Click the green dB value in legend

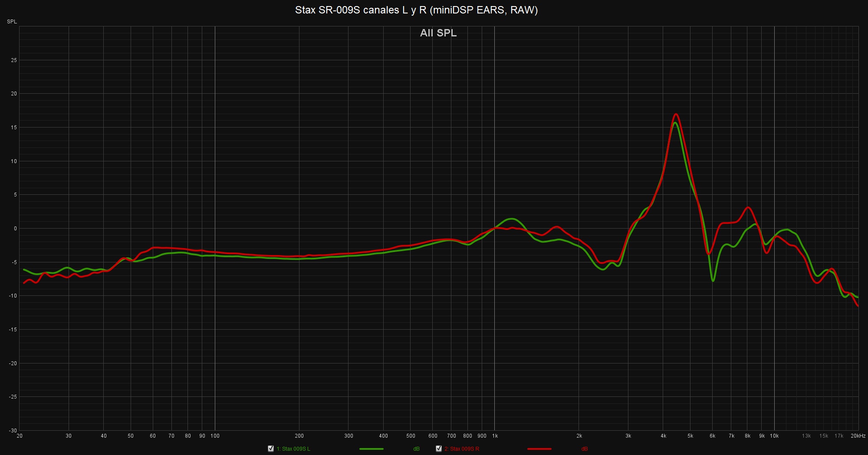pyautogui.click(x=416, y=449)
